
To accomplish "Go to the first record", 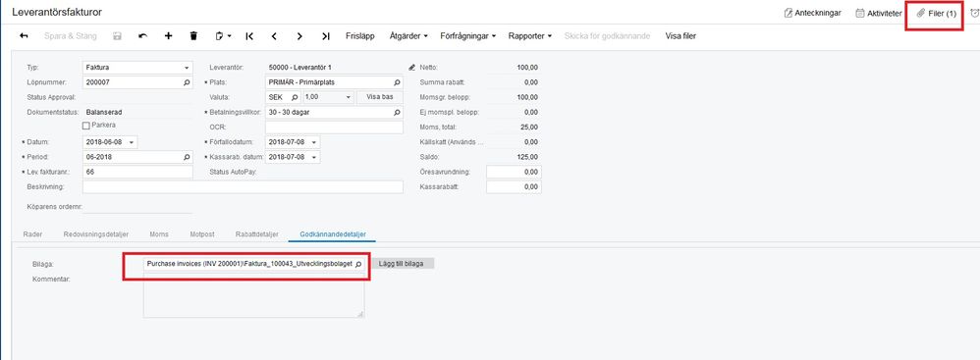I will pyautogui.click(x=249, y=36).
